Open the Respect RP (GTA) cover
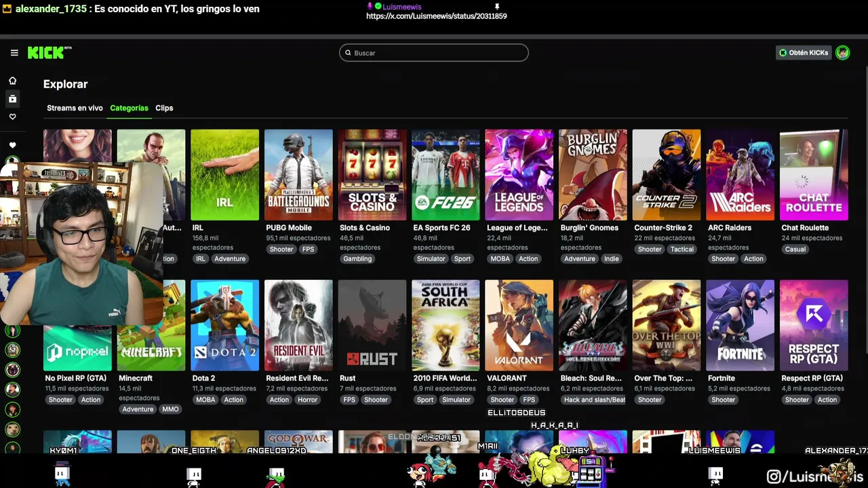This screenshot has height=488, width=868. coord(814,325)
